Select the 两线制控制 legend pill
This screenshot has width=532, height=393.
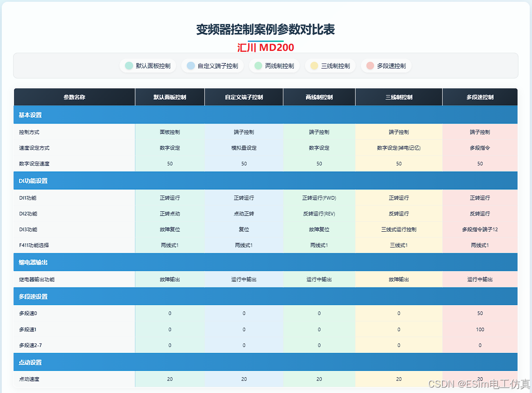(274, 66)
